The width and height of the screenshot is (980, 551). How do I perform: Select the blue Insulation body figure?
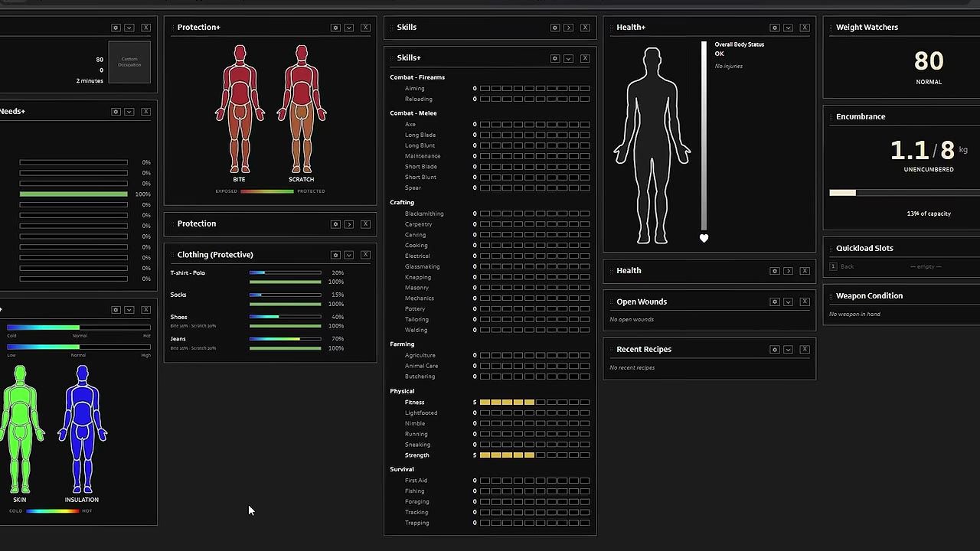82,429
